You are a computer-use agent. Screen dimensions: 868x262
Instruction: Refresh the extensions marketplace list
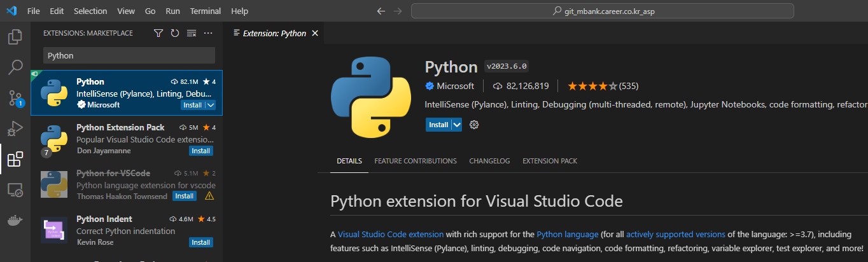pyautogui.click(x=175, y=33)
